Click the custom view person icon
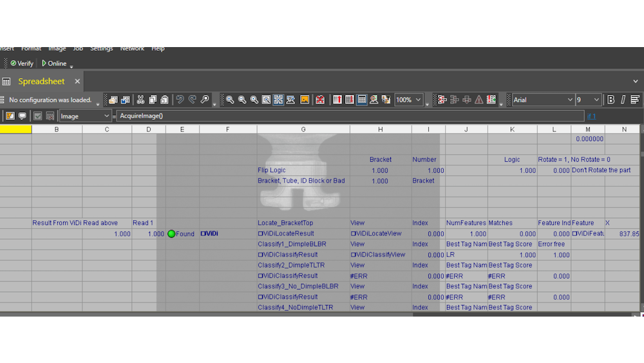This screenshot has height=363, width=644. 374,100
